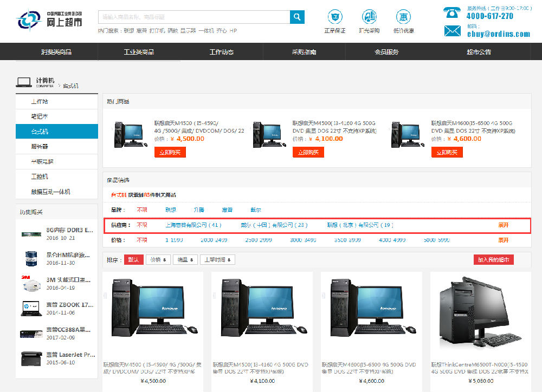Open 惠普CC388A history toner thumbnail
Image resolution: width=542 pixels, height=392 pixels.
click(31, 334)
